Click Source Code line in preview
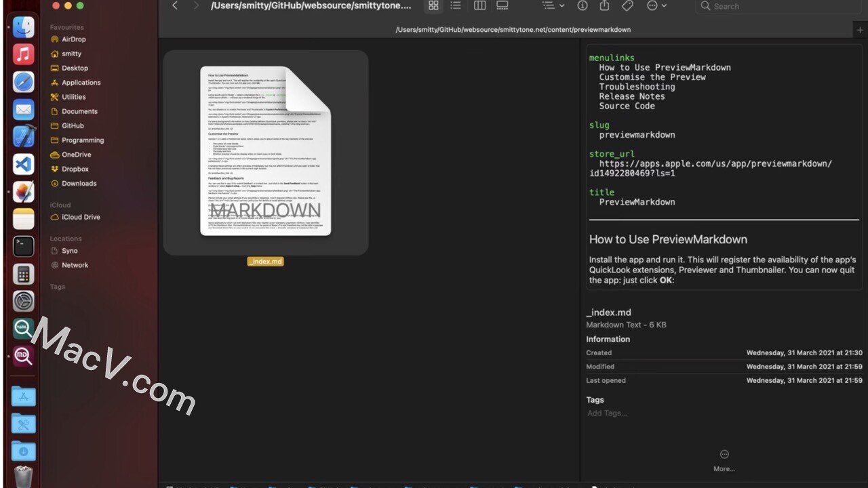868x488 pixels. (x=627, y=106)
